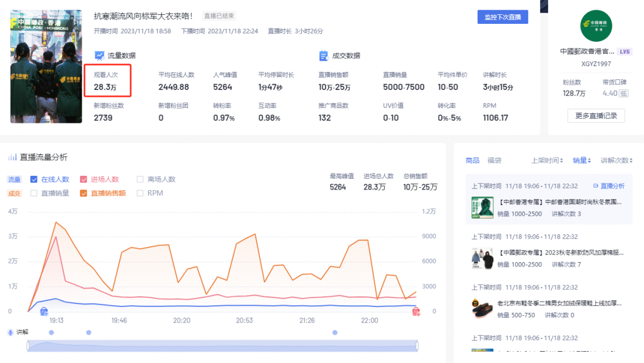The height and width of the screenshot is (363, 644).
Task: Grab the left handle of time range slider
Action: point(28,346)
